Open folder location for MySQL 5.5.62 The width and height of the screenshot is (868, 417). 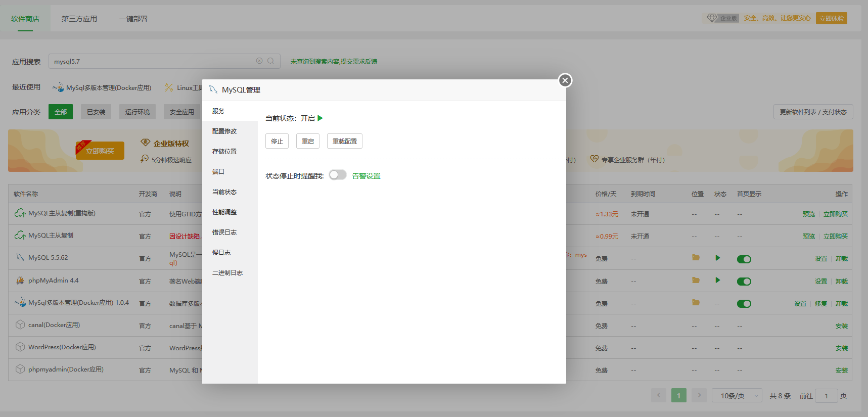coord(696,258)
